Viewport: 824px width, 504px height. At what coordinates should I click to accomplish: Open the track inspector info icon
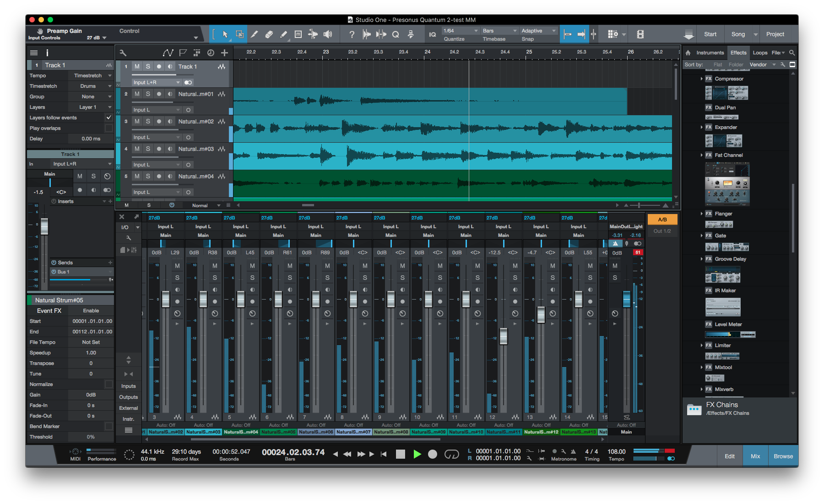coord(47,53)
